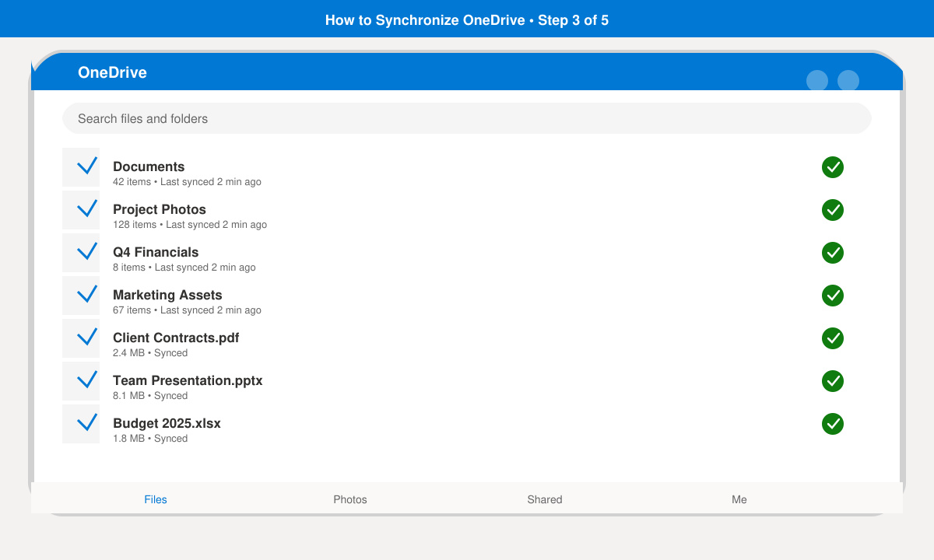Click the '128 items • Last synced' detail line

point(190,225)
